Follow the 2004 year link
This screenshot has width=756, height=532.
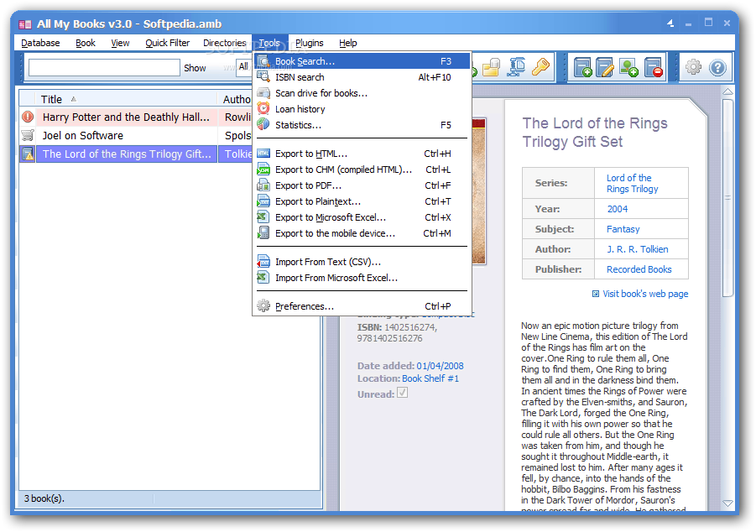(x=618, y=209)
